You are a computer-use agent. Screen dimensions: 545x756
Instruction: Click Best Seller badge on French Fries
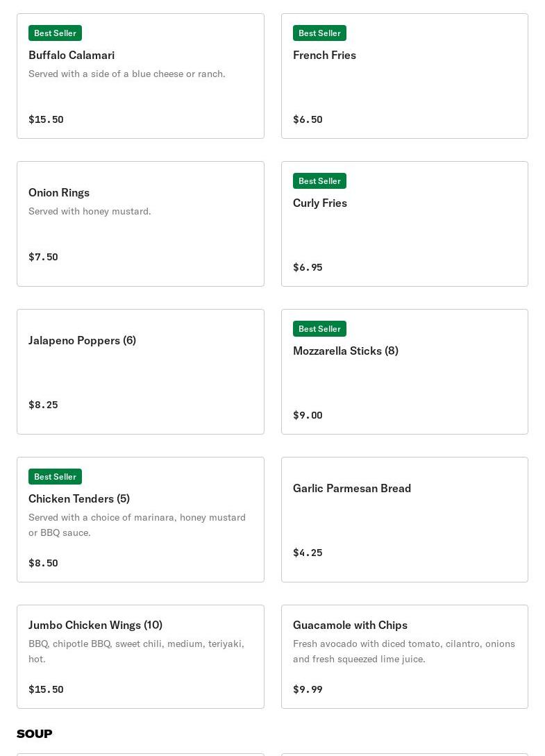click(319, 33)
